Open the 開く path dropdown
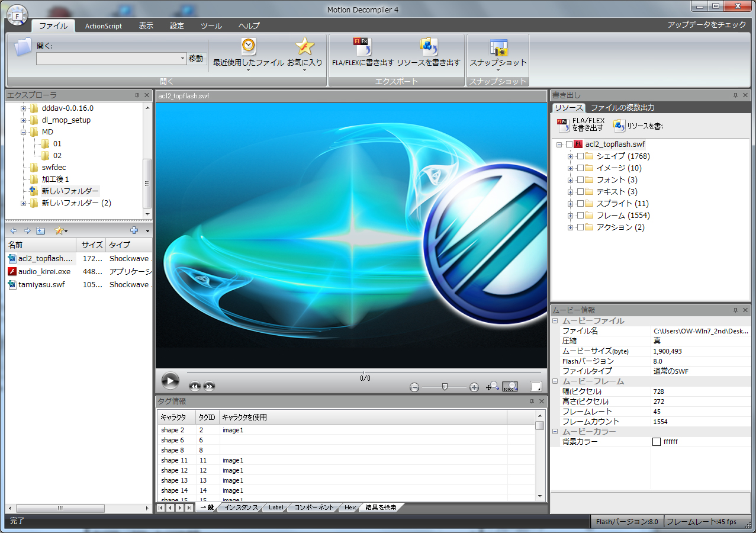This screenshot has height=533, width=756. click(x=182, y=59)
